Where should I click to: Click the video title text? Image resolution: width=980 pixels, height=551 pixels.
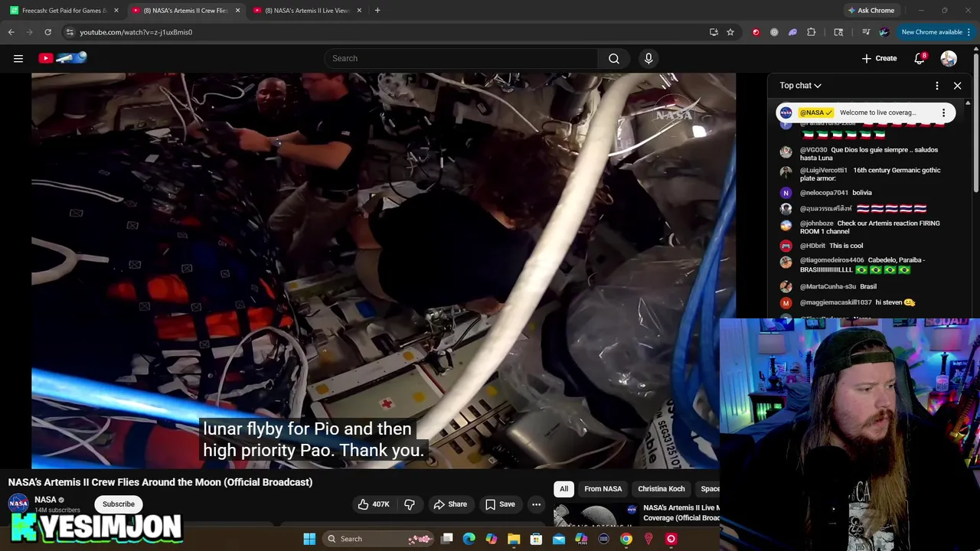point(160,482)
